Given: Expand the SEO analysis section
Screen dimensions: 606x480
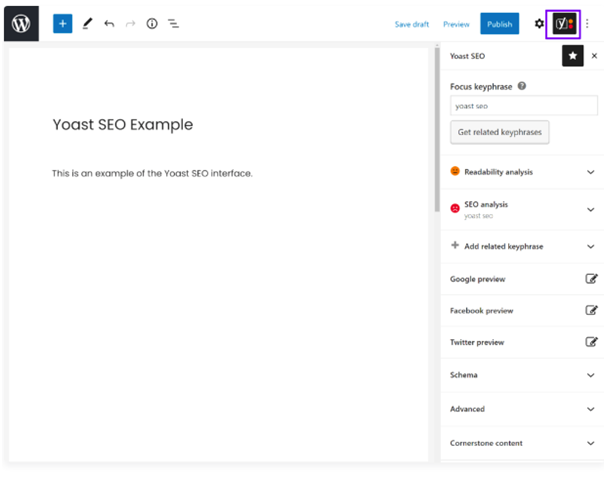Looking at the screenshot, I should point(591,209).
